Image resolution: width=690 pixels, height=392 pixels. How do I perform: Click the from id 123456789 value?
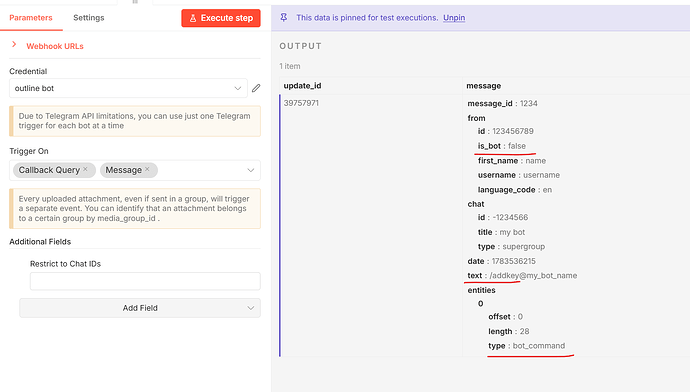513,131
